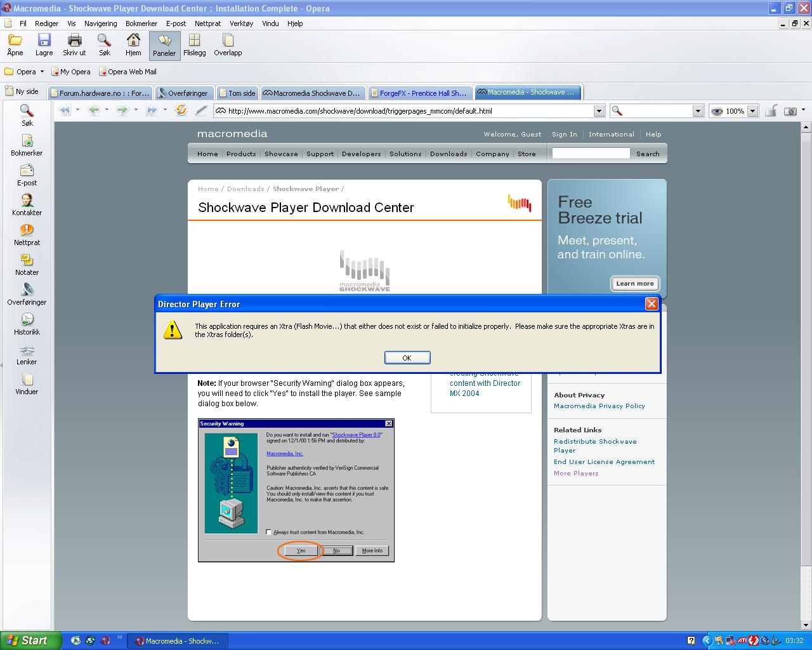This screenshot has height=650, width=812.
Task: Open the Rediger menu
Action: point(47,23)
